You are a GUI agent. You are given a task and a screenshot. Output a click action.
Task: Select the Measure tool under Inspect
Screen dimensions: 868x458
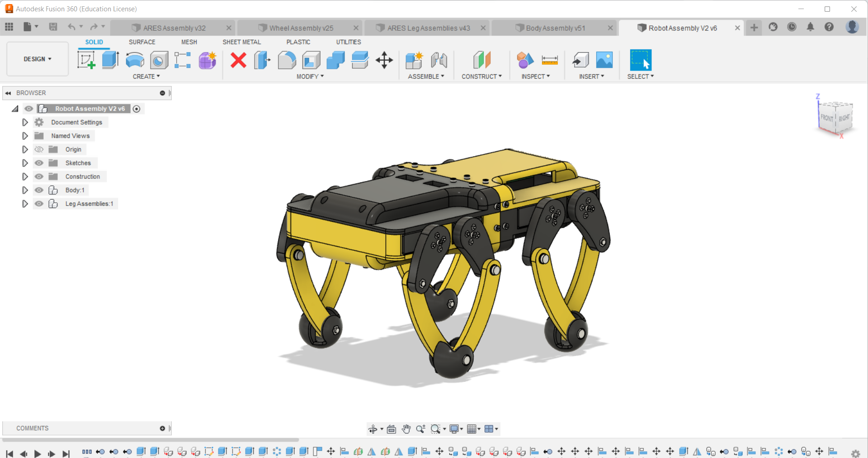550,60
